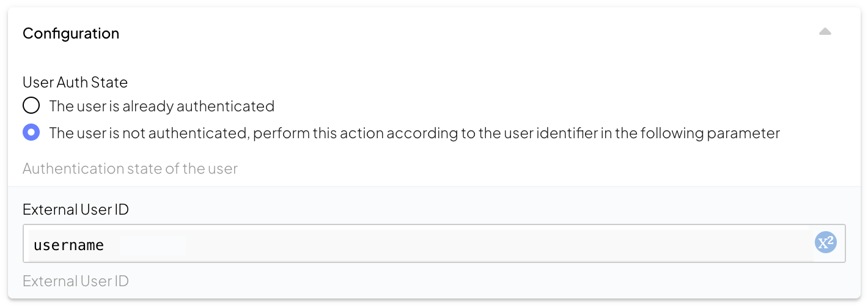Click the word "Configuration" heading text
The height and width of the screenshot is (307, 868).
point(71,34)
